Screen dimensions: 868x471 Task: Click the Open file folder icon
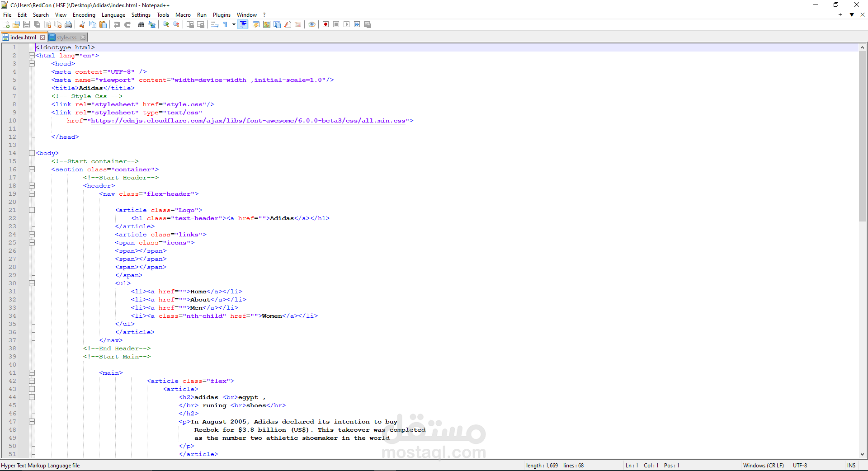coord(16,24)
